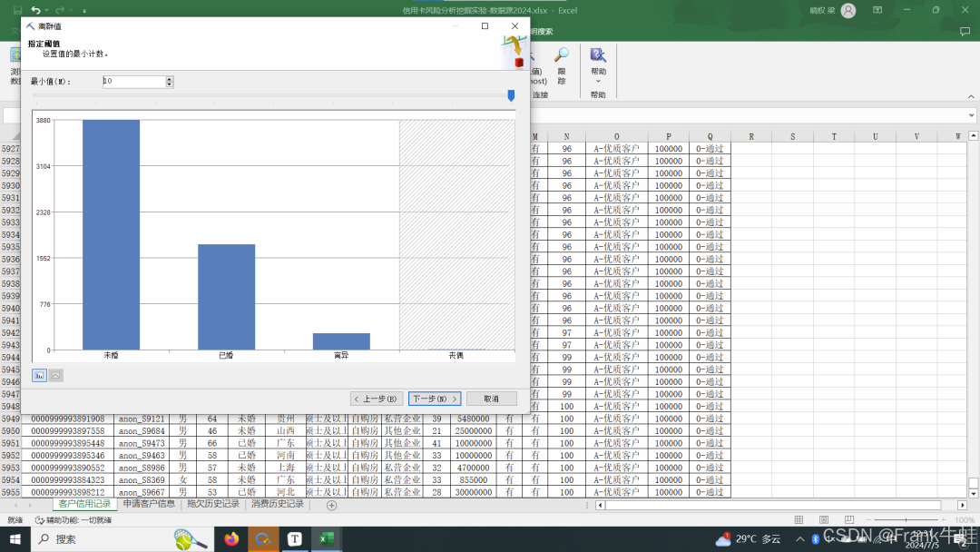
Task: Open the Typora T icon in the taskbar
Action: point(295,539)
